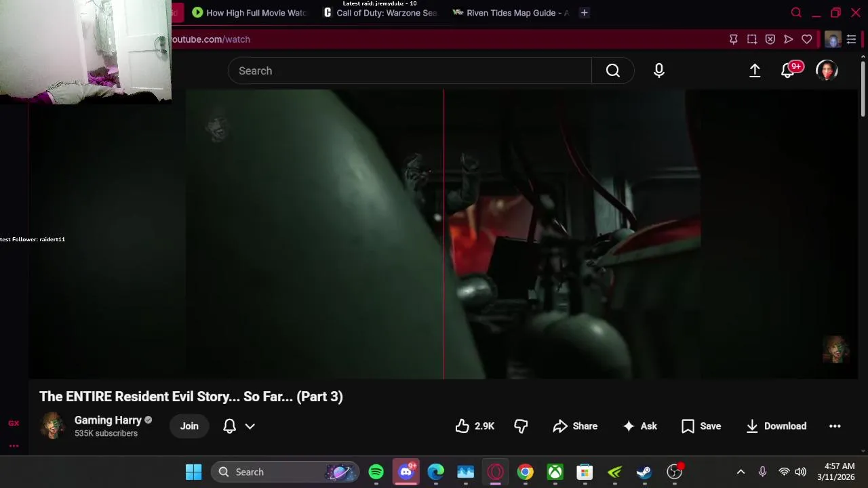
Task: Open Spotify from the taskbar
Action: [376, 472]
